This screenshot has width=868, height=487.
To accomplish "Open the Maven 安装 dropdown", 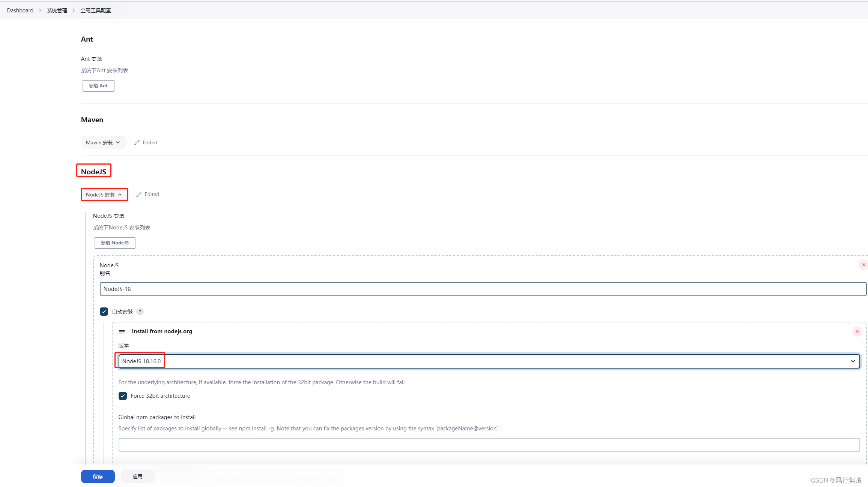I will tap(103, 142).
